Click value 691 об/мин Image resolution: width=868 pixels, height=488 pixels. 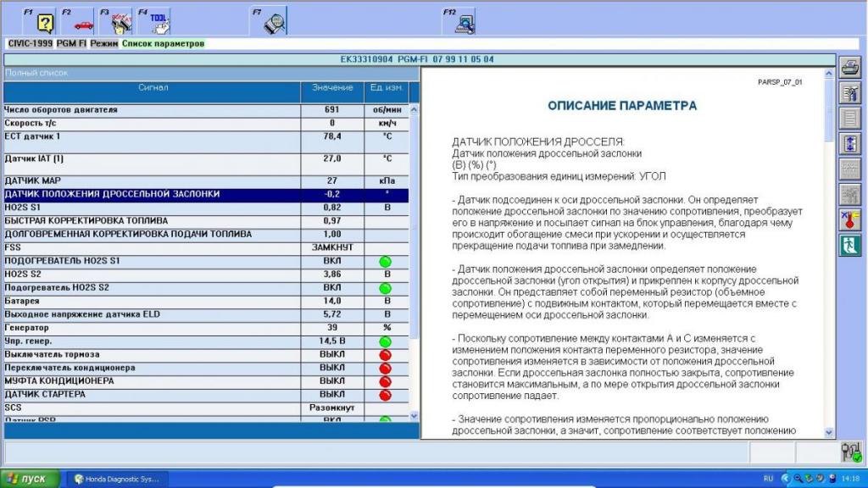[332, 109]
